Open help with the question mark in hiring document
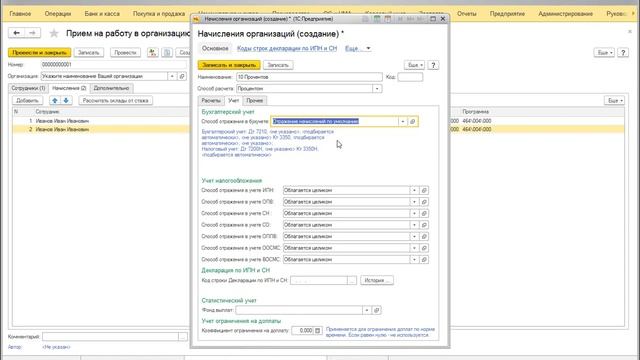The width and height of the screenshot is (640, 360). (623, 53)
